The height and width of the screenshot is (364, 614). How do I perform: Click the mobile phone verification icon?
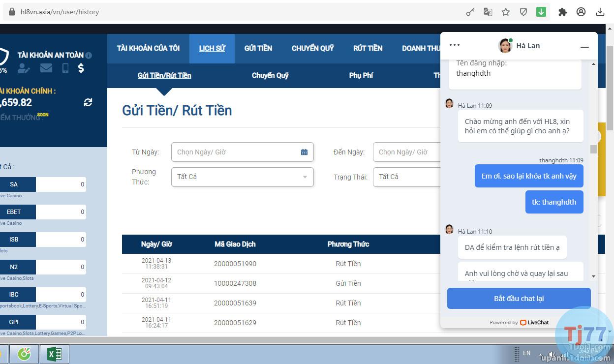pyautogui.click(x=65, y=68)
